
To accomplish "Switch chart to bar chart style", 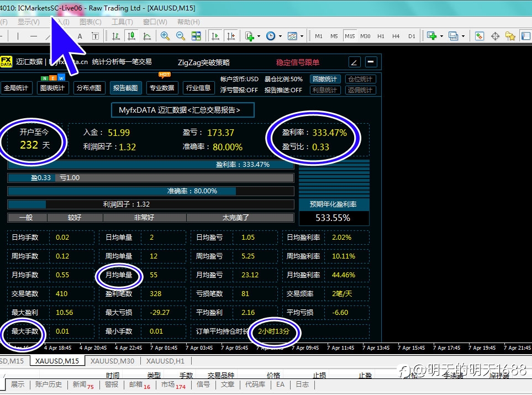I will [115, 36].
